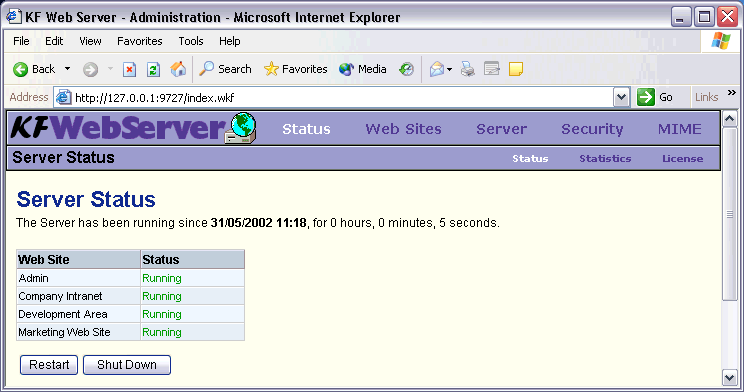Screen dimensions: 744x392
Task: Open the Mail dropdown arrow
Action: [x=449, y=70]
